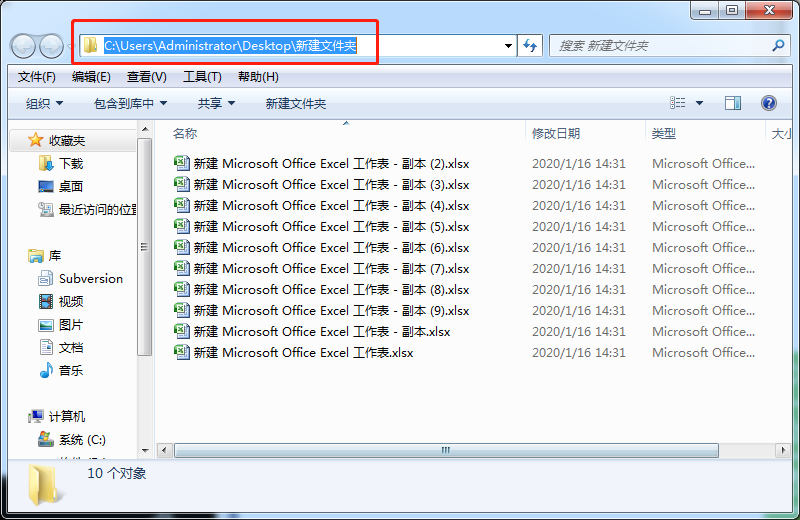Click modified date of 副本 (2).xlsx row

point(579,164)
